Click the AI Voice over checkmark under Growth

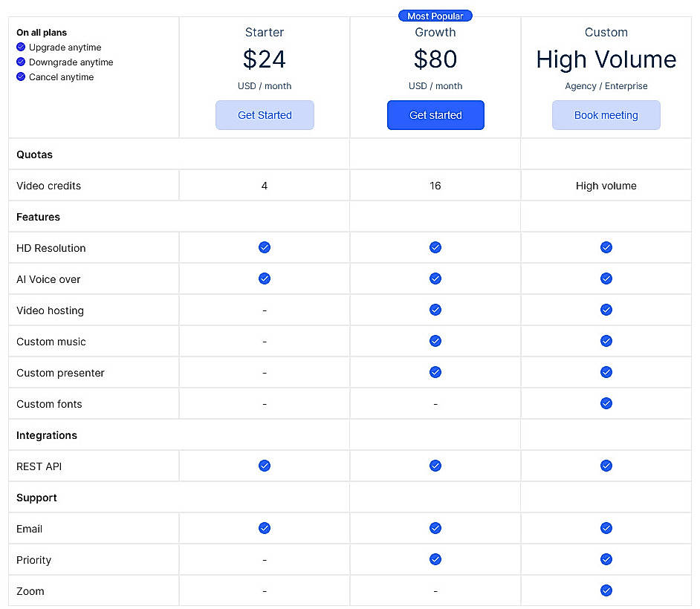click(x=435, y=279)
